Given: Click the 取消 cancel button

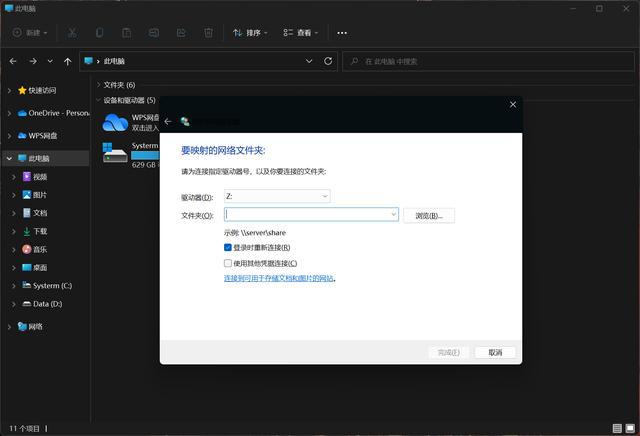Looking at the screenshot, I should coord(495,352).
